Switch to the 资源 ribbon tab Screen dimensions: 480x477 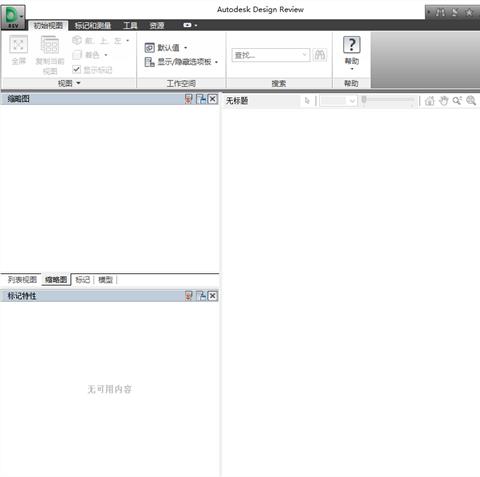157,25
